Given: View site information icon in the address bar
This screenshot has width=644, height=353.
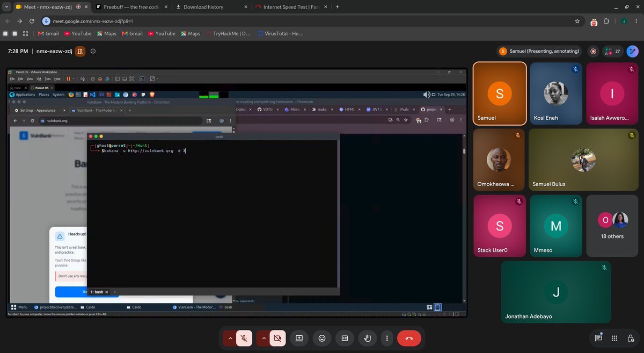Looking at the screenshot, I should pyautogui.click(x=47, y=21).
